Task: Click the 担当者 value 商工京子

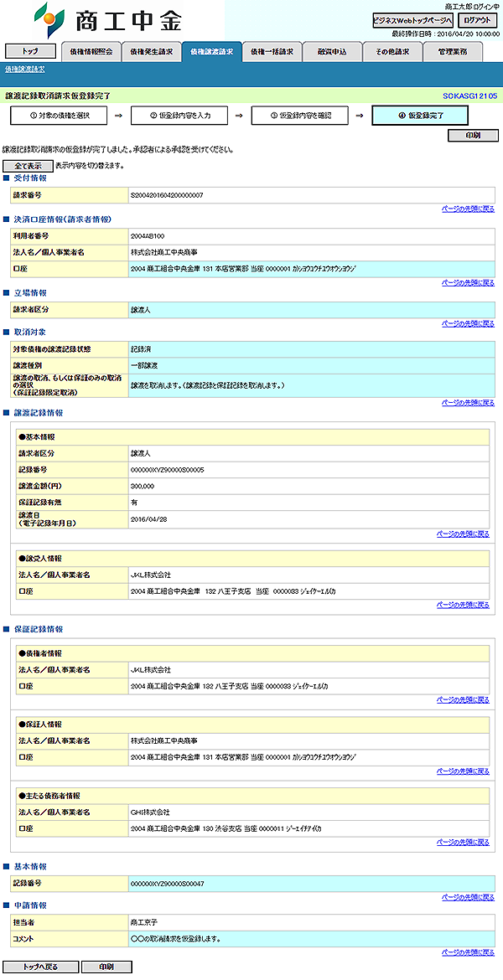Action: coord(143,922)
